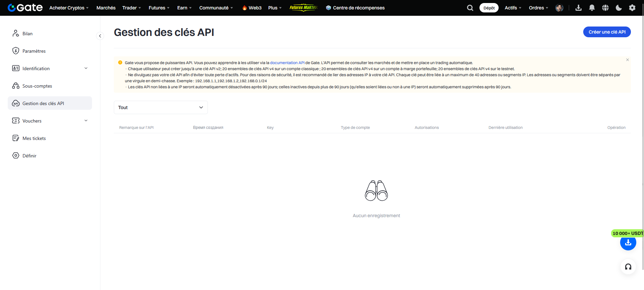Open the Tout filter dropdown

161,107
